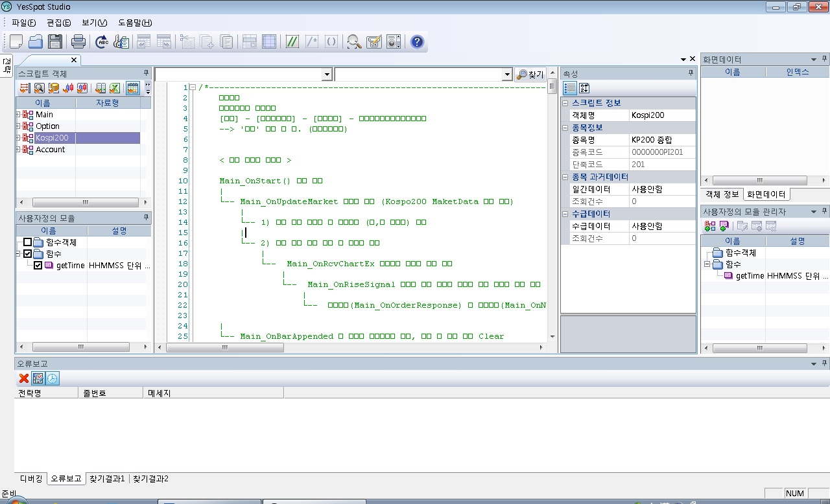
Task: Open help via blue question mark icon
Action: point(417,42)
